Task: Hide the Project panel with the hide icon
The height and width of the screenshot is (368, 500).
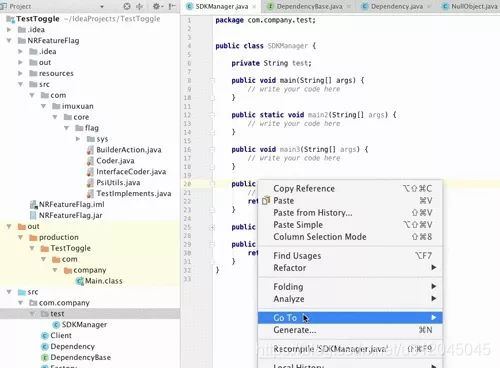Action: pyautogui.click(x=172, y=6)
